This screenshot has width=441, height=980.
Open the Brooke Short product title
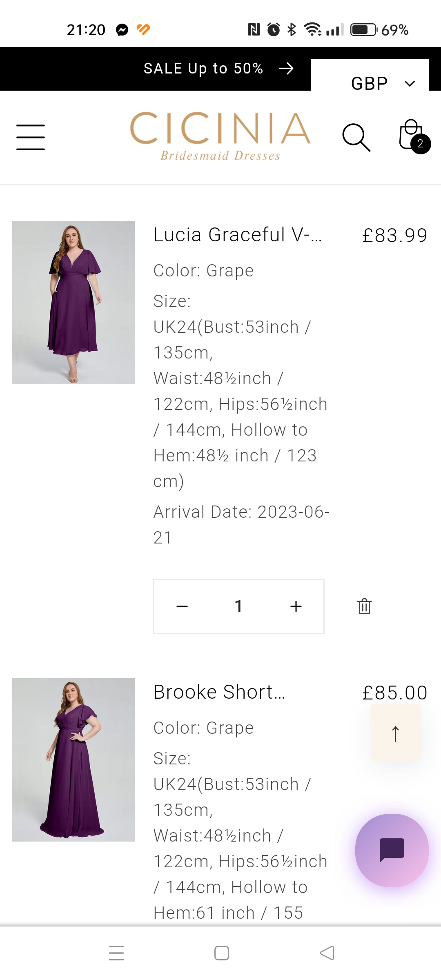(x=219, y=692)
